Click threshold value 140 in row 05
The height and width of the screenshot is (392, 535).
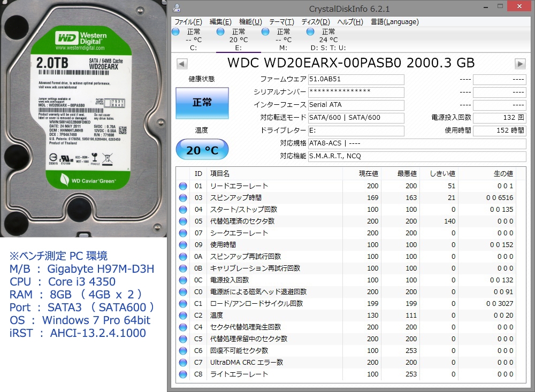(450, 221)
